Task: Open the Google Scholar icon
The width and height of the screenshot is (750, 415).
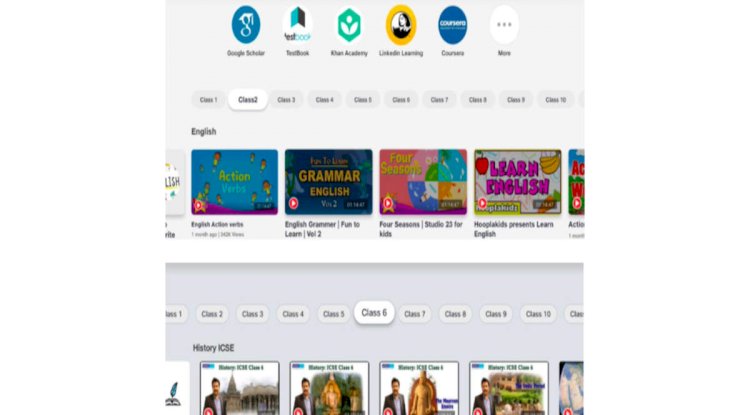Action: 246,25
